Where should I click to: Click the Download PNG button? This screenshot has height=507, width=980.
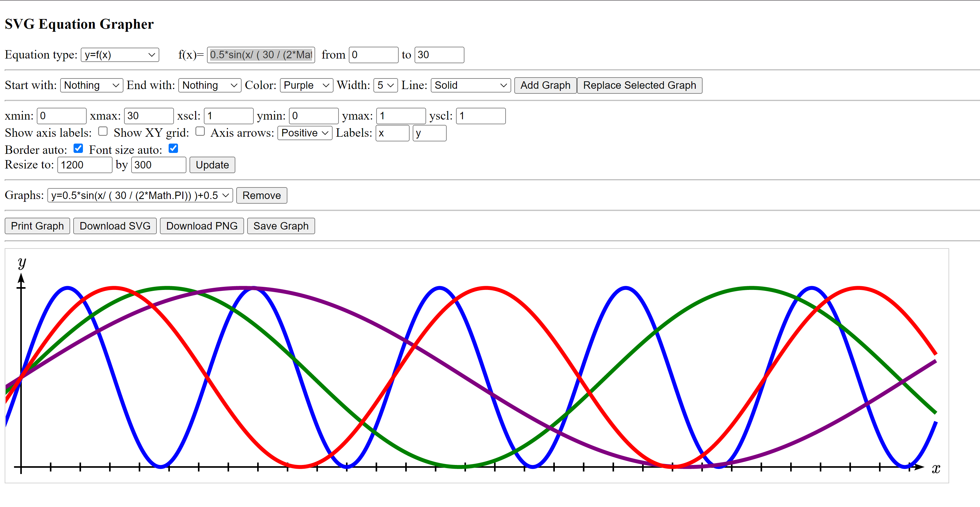(x=202, y=226)
